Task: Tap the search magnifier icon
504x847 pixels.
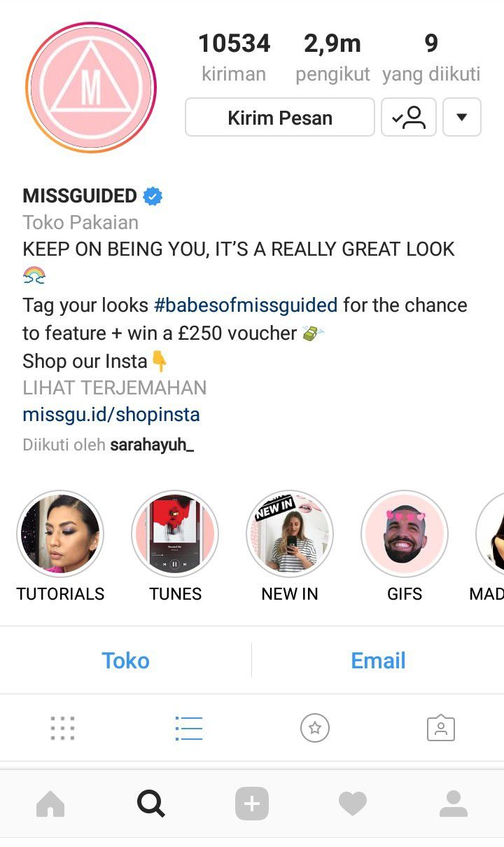Action: (x=151, y=804)
